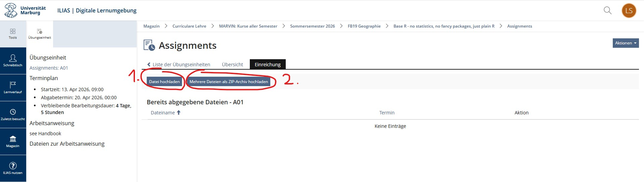Open Schreibtisch from the sidebar
This screenshot has width=644, height=182.
(13, 61)
